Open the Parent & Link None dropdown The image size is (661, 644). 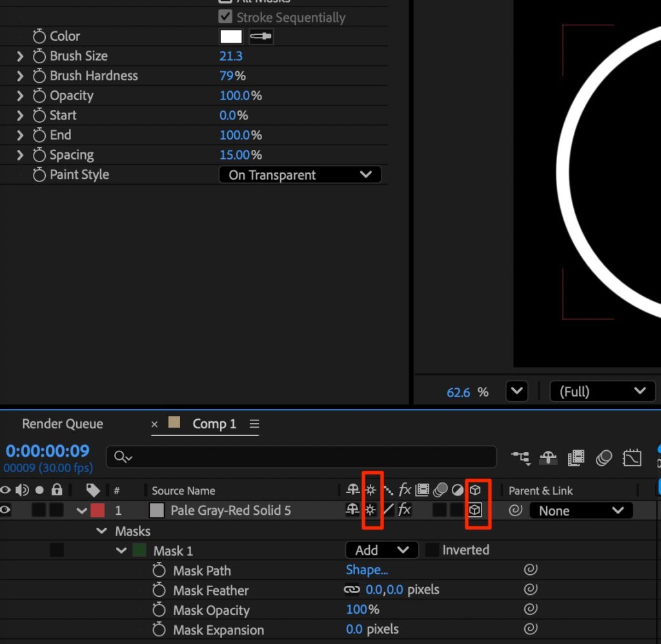581,510
